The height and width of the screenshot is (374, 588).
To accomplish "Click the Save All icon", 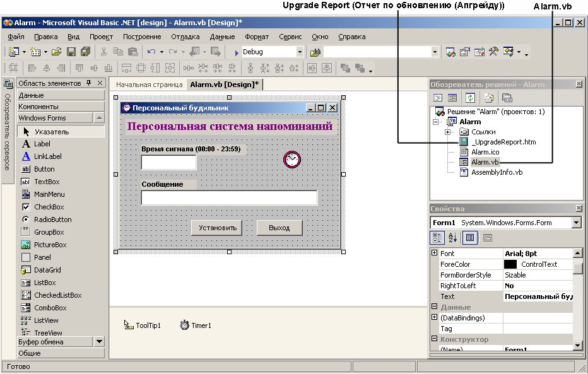I will click(86, 52).
